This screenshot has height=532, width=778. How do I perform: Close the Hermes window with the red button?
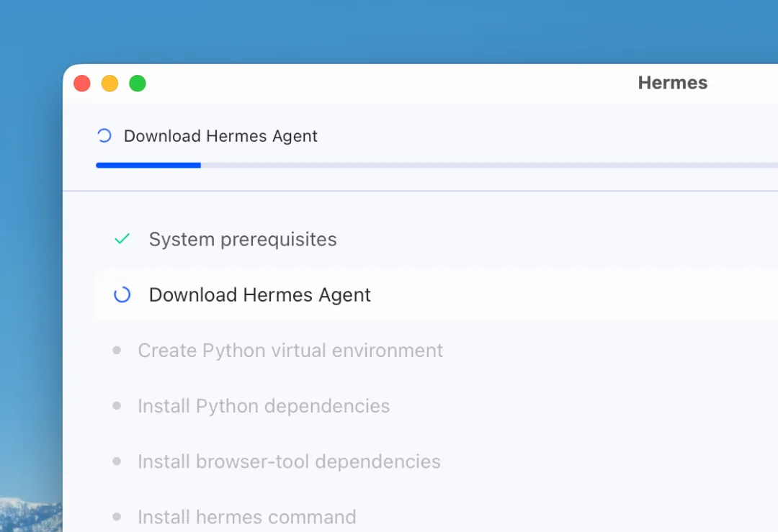tap(82, 84)
